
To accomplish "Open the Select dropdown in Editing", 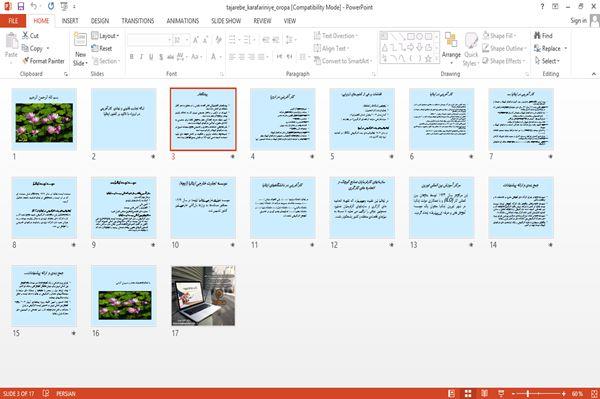I will pos(547,61).
